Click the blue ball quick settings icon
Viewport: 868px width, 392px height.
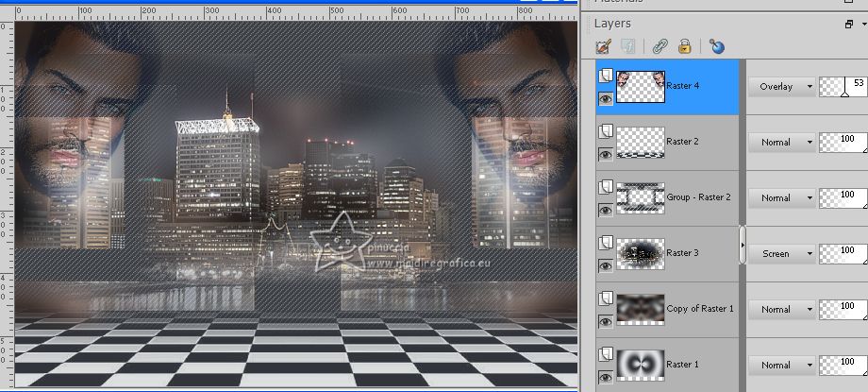pos(716,46)
